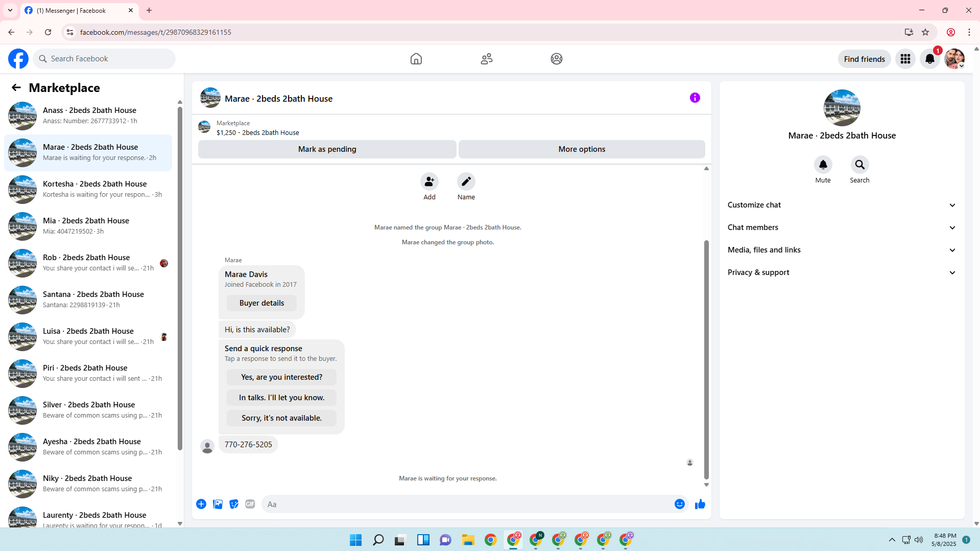View Buyer details for Marae Davis

(261, 303)
